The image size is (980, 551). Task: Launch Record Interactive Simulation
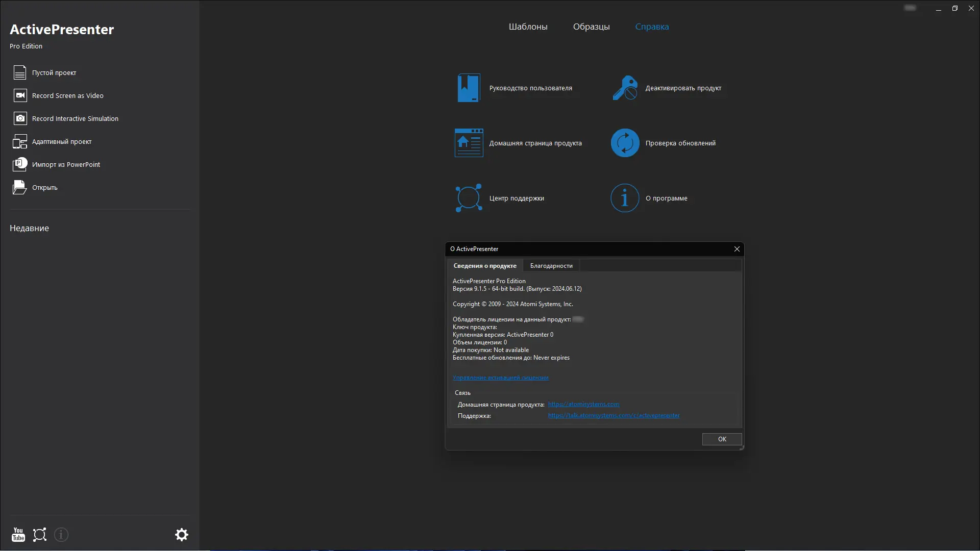75,119
